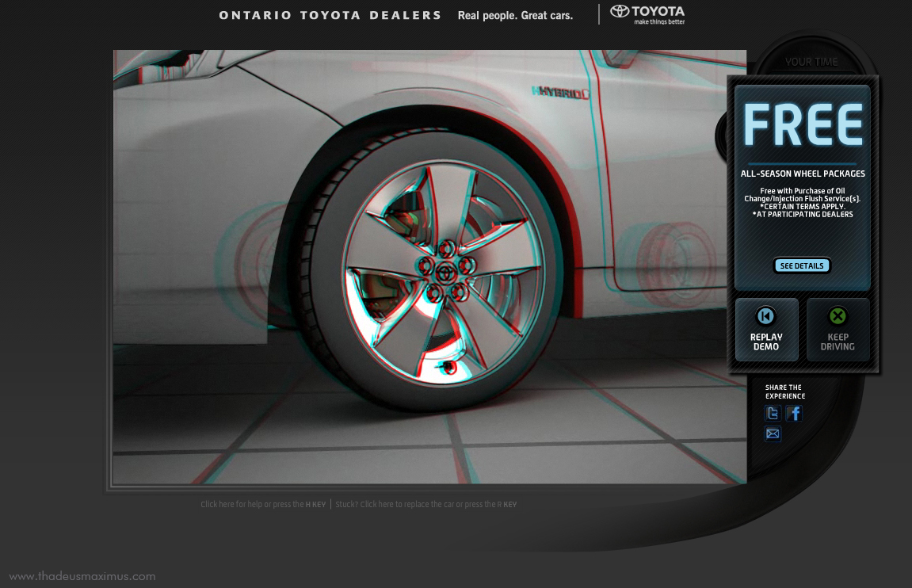
Task: Open help link mentioning the H key
Action: [x=263, y=504]
